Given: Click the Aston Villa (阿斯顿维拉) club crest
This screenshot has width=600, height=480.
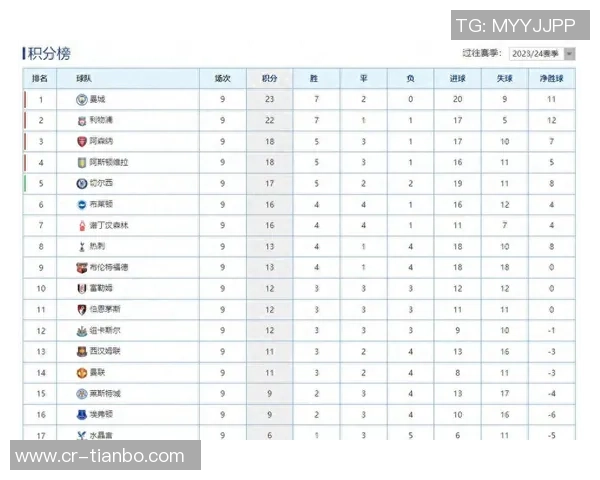Looking at the screenshot, I should point(82,163).
